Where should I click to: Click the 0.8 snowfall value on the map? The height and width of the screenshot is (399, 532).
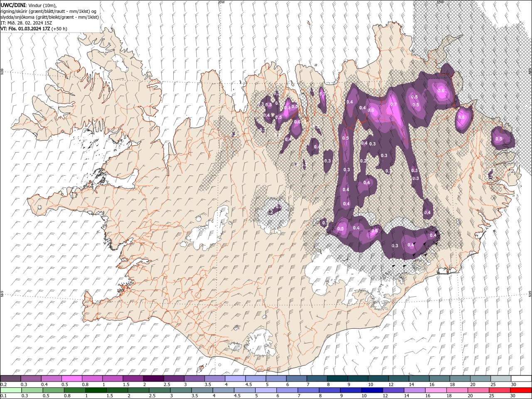pyautogui.click(x=461, y=117)
